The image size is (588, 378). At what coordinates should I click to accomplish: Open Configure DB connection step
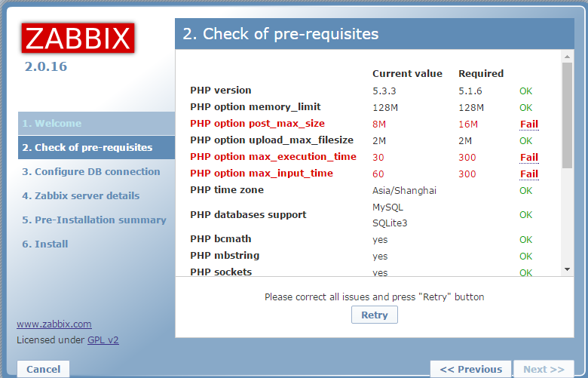pos(91,172)
